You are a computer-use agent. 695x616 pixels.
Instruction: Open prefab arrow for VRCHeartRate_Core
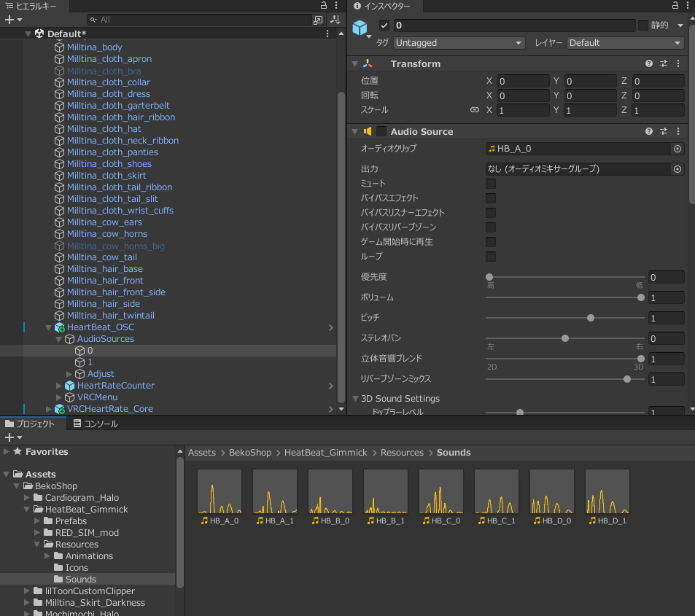tap(330, 409)
